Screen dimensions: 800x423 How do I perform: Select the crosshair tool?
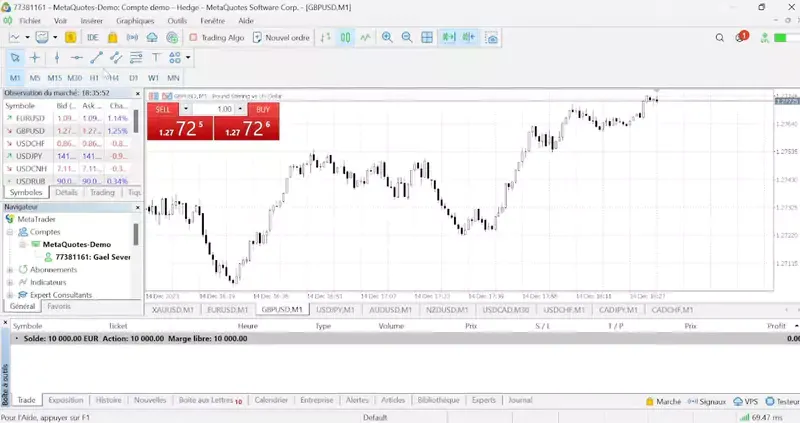[x=35, y=58]
